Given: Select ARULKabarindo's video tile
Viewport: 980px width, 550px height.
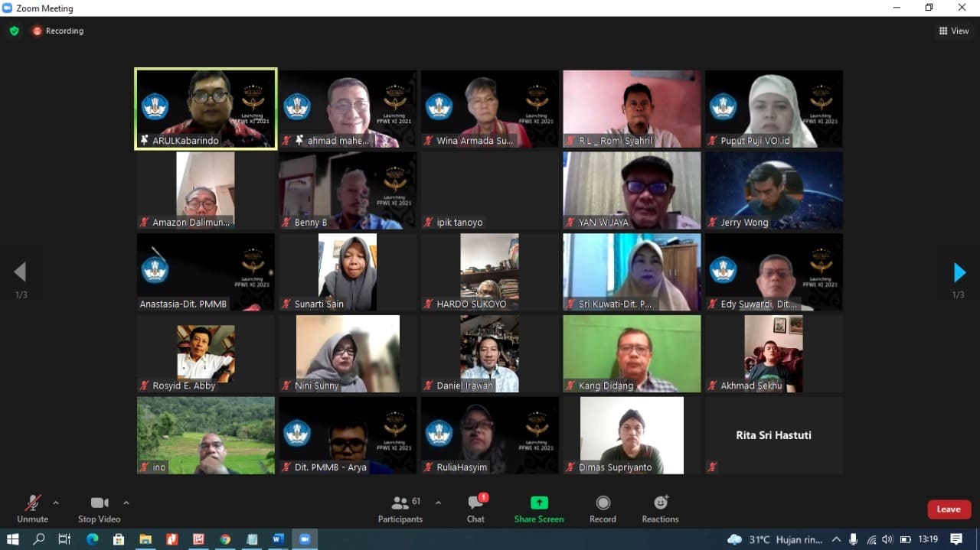Looking at the screenshot, I should 206,109.
